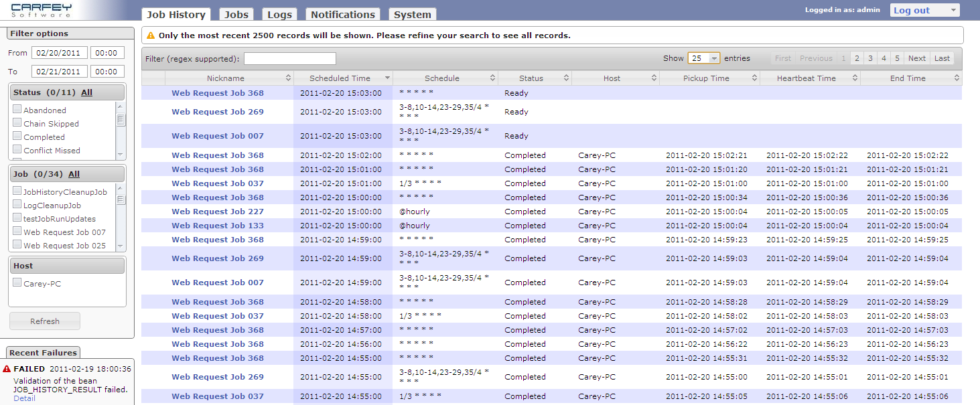
Task: Expand the Log out dropdown menu
Action: [953, 10]
